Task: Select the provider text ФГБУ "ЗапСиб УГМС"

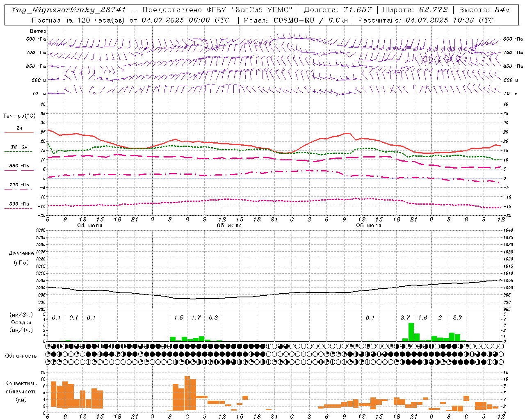Action: pos(250,10)
